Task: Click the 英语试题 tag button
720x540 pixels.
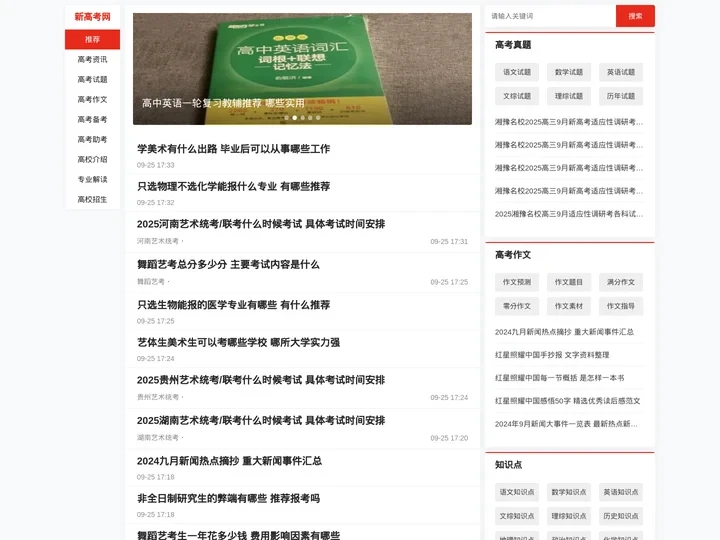Action: click(x=621, y=72)
